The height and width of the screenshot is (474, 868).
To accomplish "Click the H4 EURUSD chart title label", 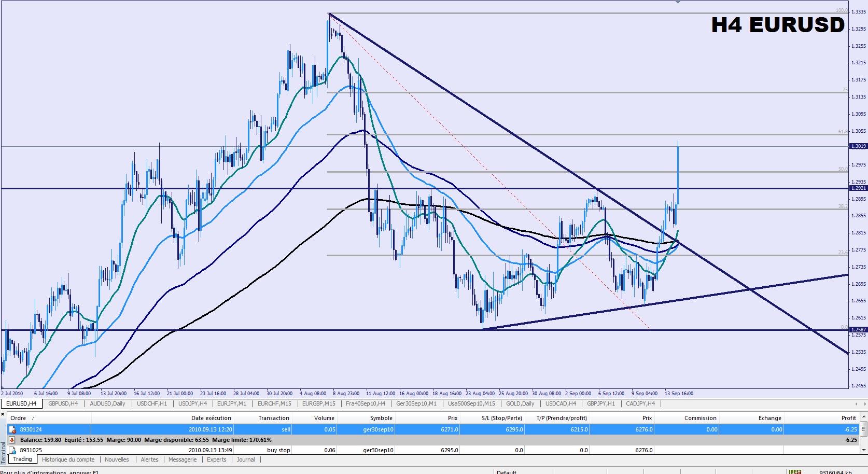I will pyautogui.click(x=778, y=25).
